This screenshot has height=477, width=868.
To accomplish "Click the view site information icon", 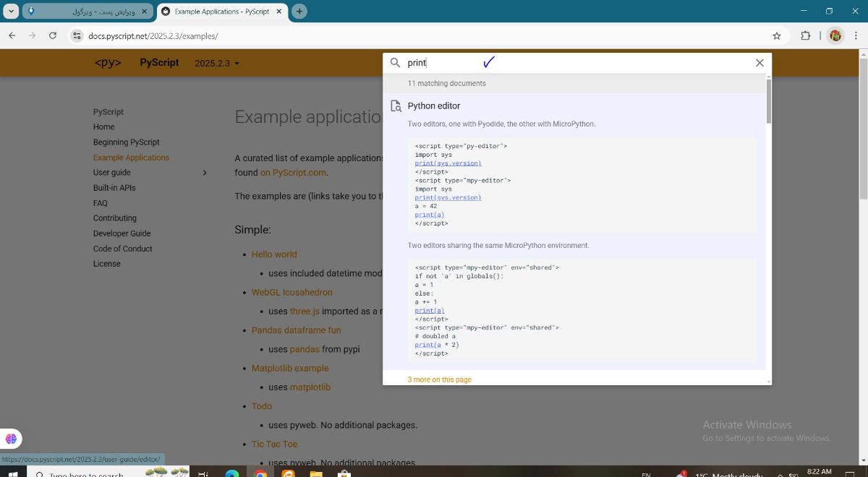I will (77, 35).
